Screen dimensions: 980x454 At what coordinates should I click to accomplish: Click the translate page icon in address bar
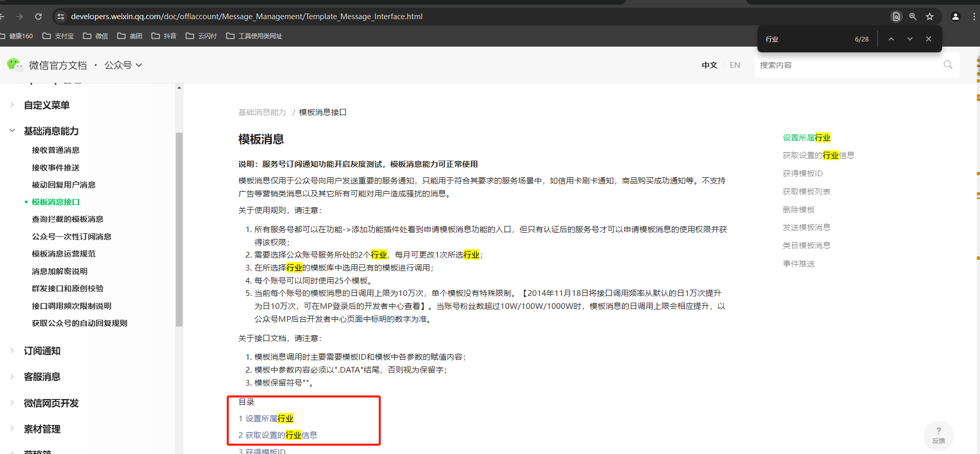click(896, 17)
